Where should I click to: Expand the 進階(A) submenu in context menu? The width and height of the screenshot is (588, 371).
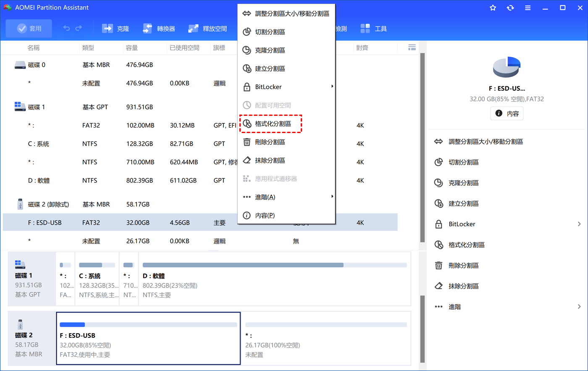coord(286,197)
